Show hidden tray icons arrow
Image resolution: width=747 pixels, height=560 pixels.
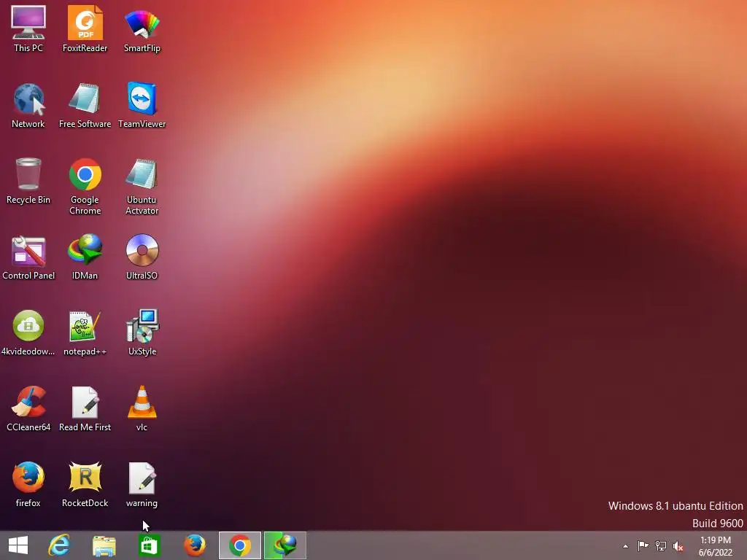pos(625,546)
